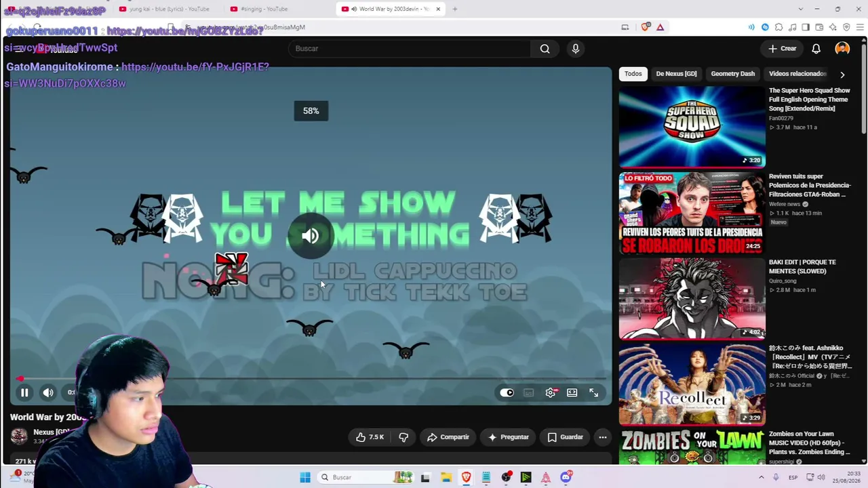Click the install-app icon in the address bar
Viewport: 868px width, 488px height.
(x=625, y=27)
